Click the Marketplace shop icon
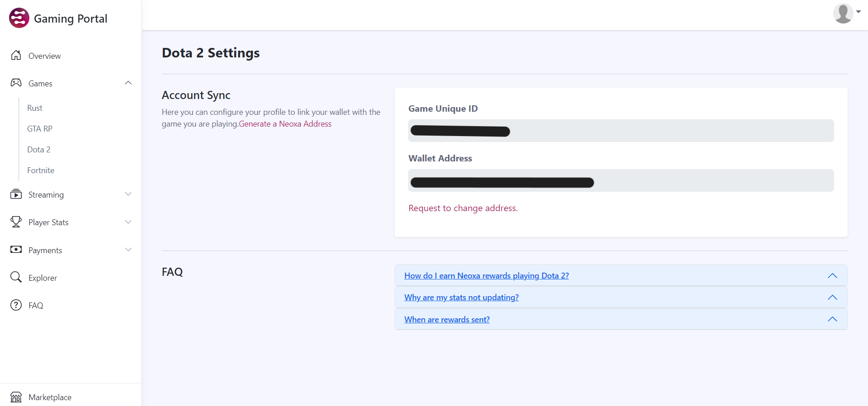 (x=16, y=397)
